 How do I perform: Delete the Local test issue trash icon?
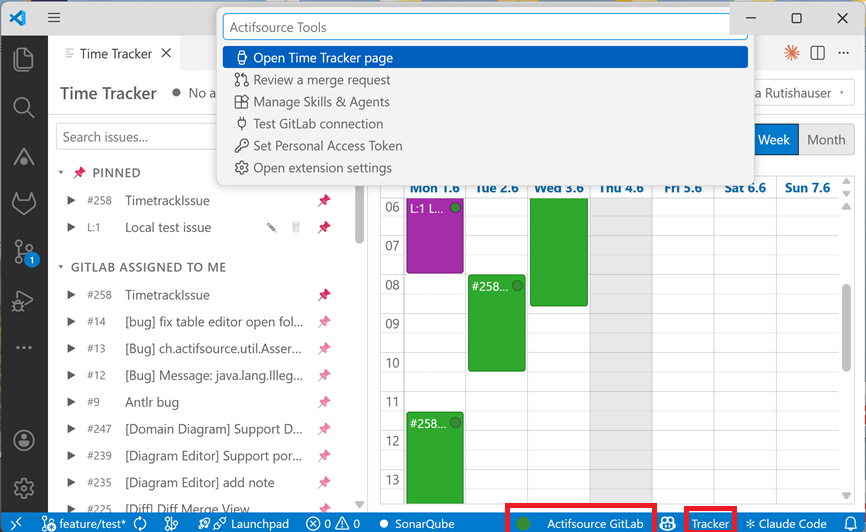296,227
